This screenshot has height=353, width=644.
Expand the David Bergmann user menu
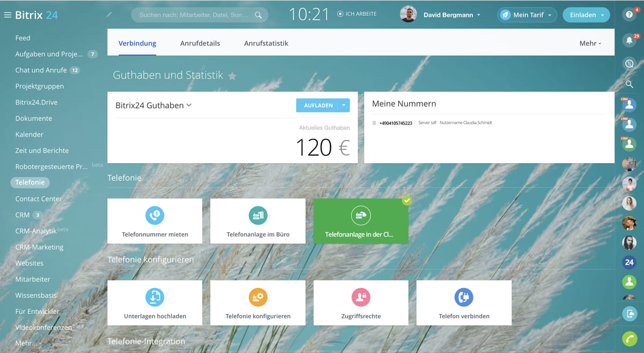[452, 15]
